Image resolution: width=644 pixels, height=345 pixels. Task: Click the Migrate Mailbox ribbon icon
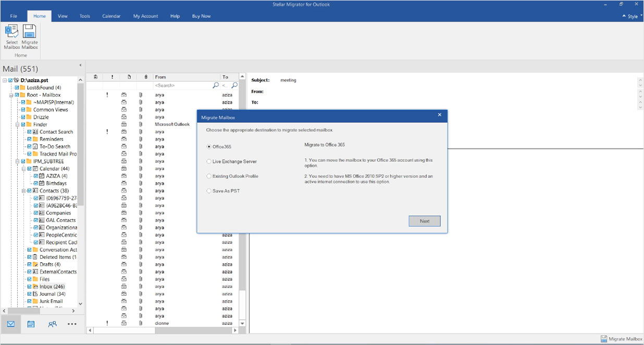point(30,32)
